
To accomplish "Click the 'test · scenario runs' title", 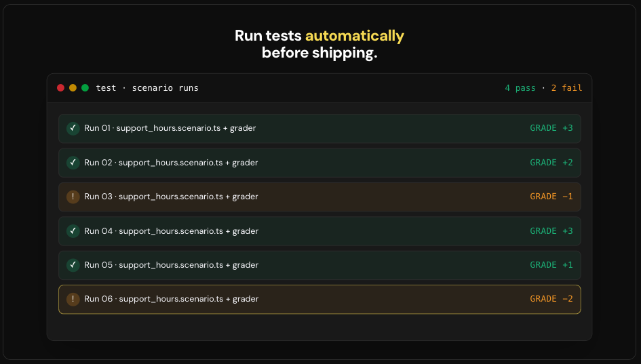I will tap(147, 88).
